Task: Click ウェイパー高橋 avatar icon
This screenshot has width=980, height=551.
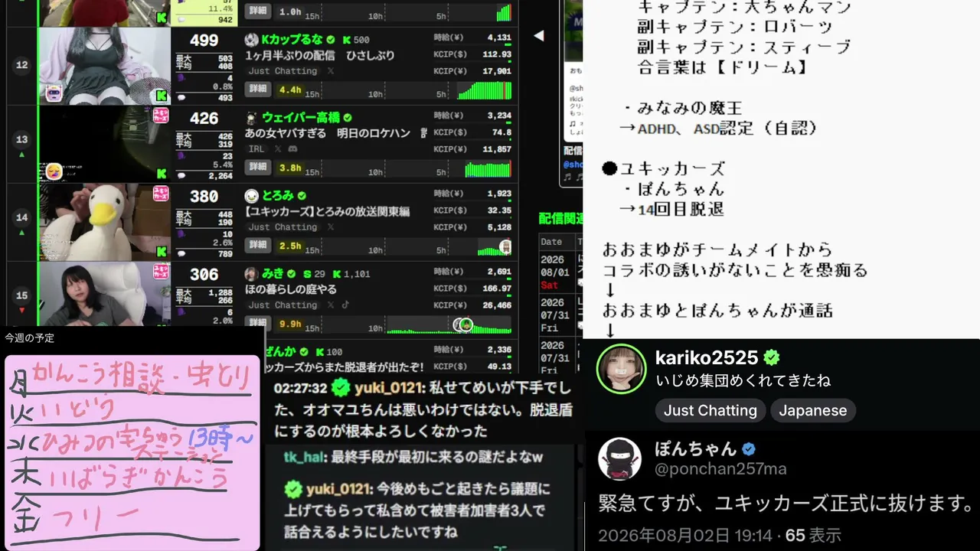Action: (x=251, y=118)
